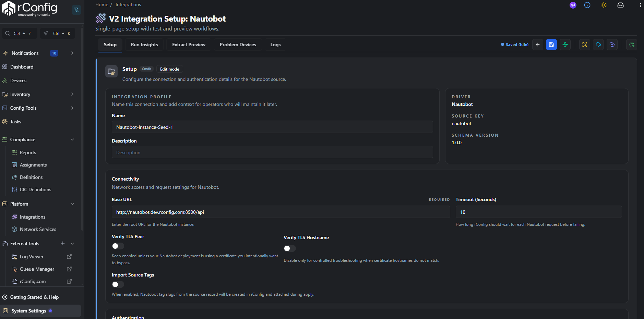Image resolution: width=644 pixels, height=319 pixels.
Task: Open the inbox tray icon
Action: coord(621,5)
